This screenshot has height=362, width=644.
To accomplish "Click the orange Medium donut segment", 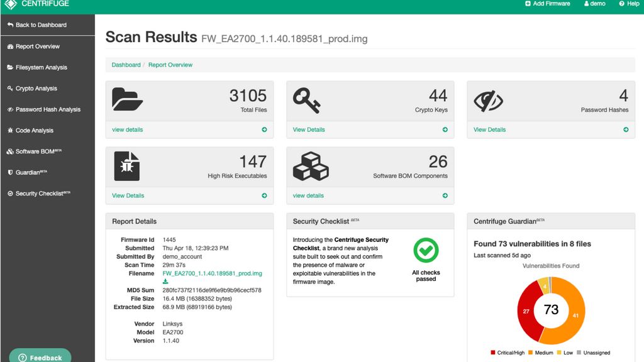I will pos(575,314).
